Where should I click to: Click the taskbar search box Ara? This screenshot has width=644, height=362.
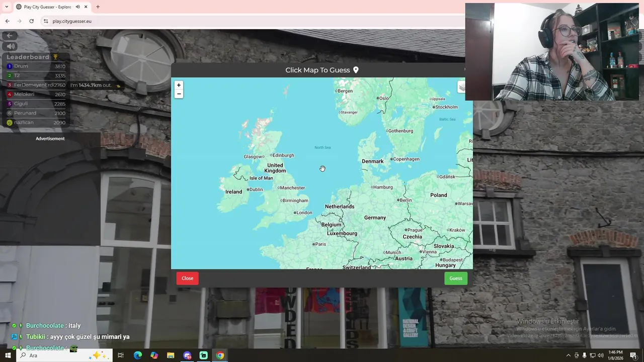point(64,355)
